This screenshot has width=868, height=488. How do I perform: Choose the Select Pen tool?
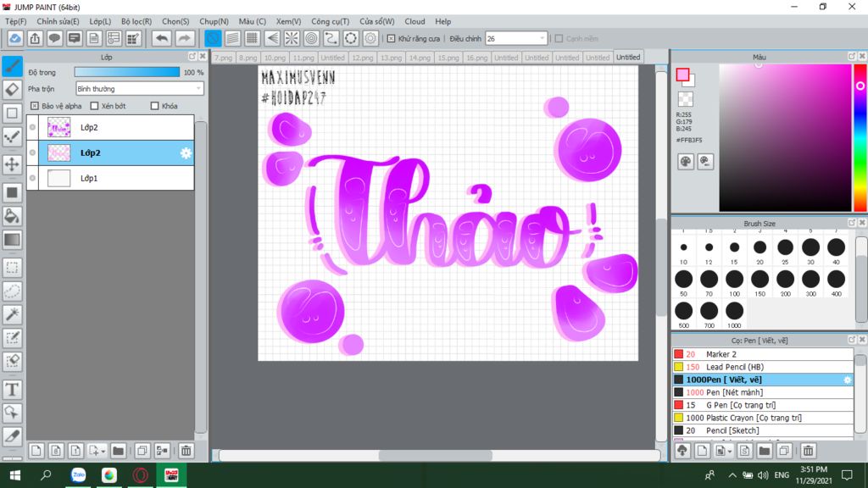(x=12, y=337)
